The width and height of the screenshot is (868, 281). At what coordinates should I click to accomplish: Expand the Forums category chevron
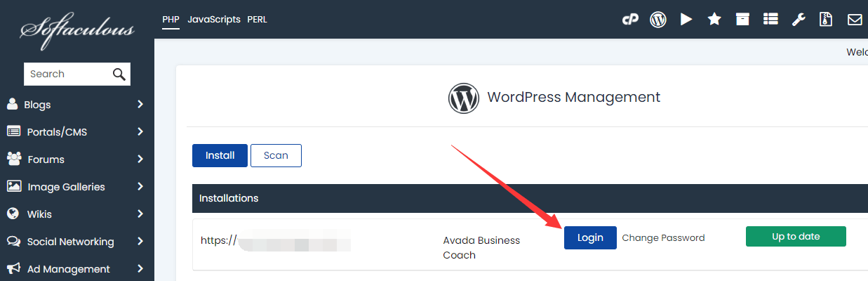tap(140, 159)
